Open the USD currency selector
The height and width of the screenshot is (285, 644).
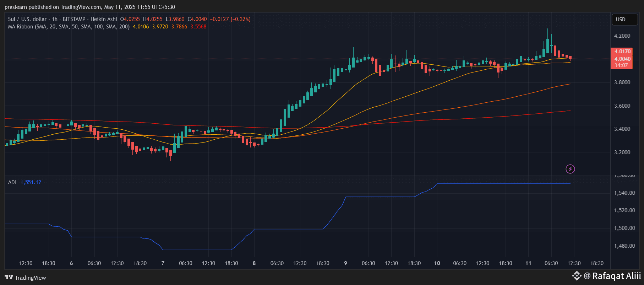[624, 20]
